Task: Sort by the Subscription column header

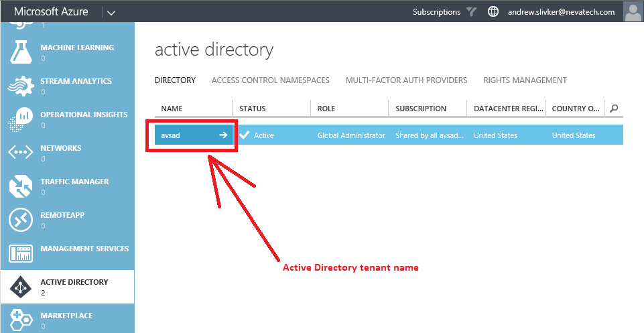Action: tap(421, 109)
